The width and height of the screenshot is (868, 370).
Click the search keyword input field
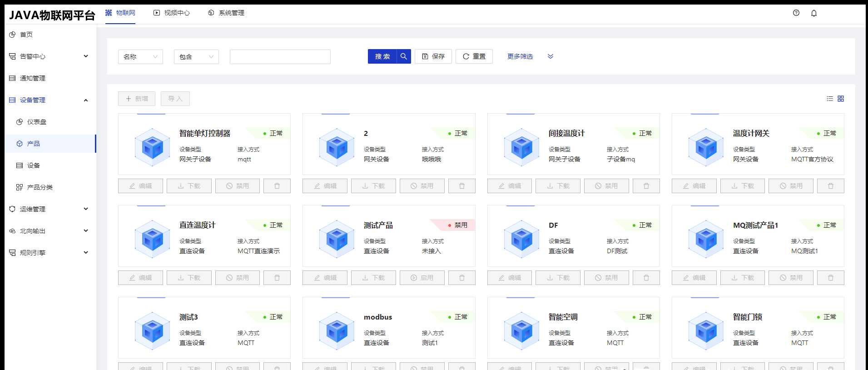(280, 57)
